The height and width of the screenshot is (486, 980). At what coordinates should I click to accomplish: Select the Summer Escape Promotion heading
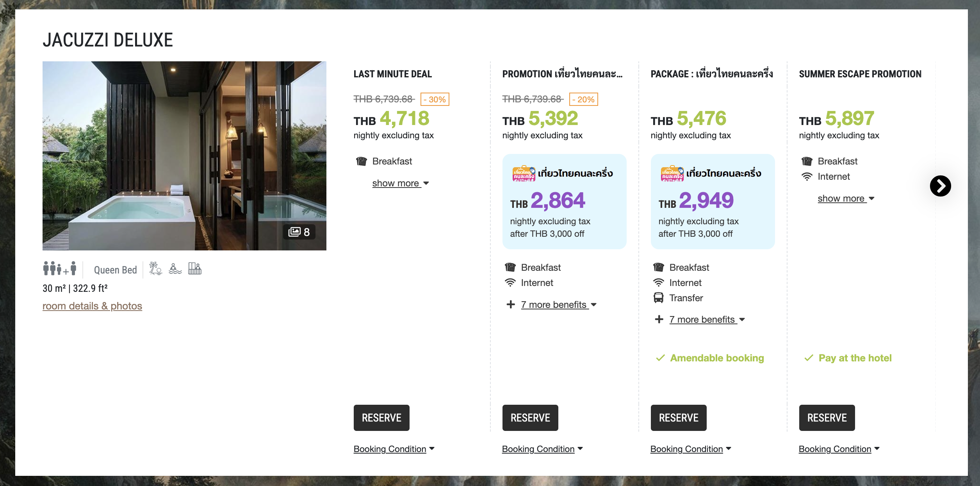click(860, 74)
